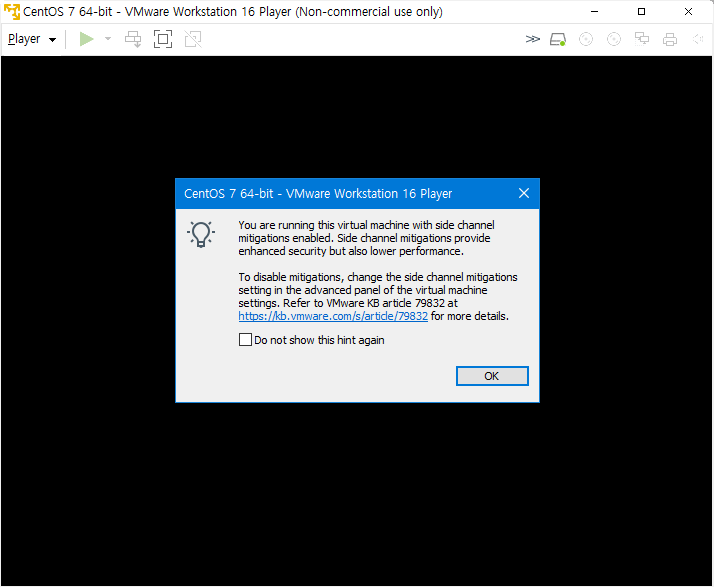This screenshot has height=587, width=714.
Task: Open the kb.vmware.com article 79832 link
Action: click(333, 316)
